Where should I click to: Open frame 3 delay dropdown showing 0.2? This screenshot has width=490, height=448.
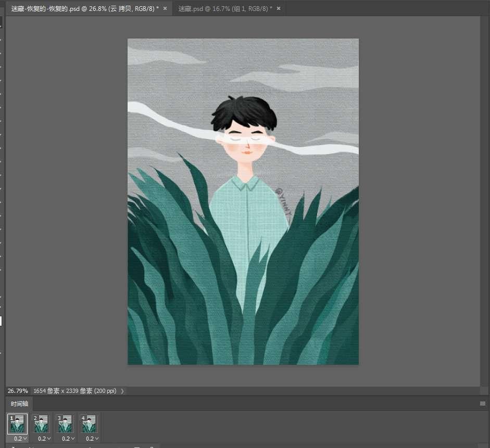tap(68, 439)
